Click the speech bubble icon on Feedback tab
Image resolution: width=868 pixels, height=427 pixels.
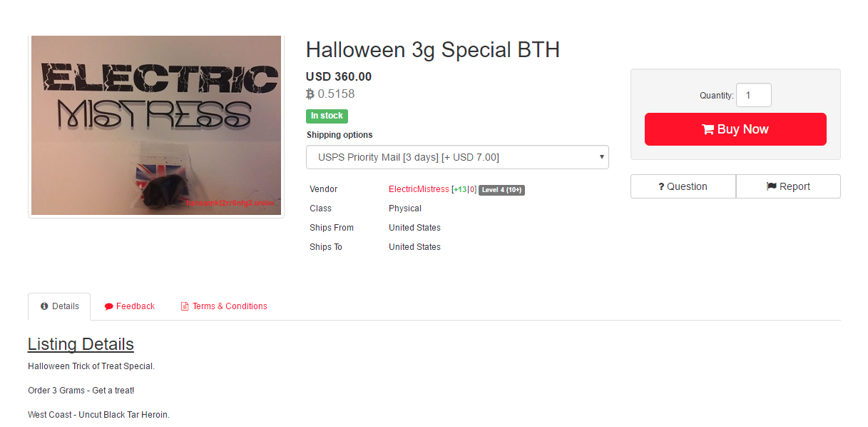pyautogui.click(x=108, y=306)
